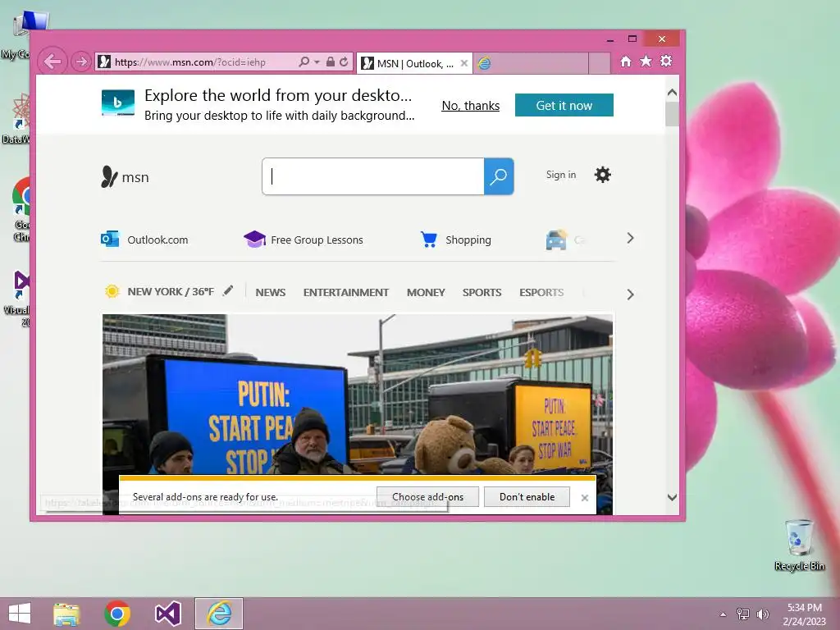Open the SPORTS category

pos(482,293)
